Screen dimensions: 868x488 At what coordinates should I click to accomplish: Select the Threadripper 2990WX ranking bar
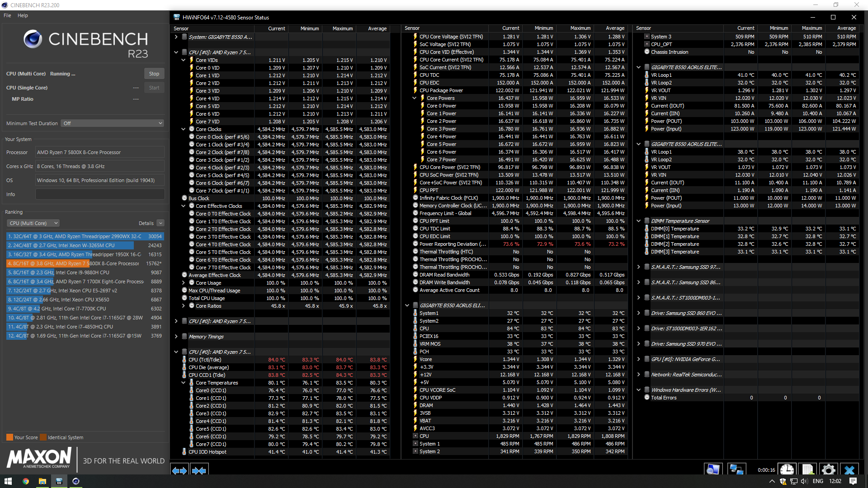coord(85,236)
